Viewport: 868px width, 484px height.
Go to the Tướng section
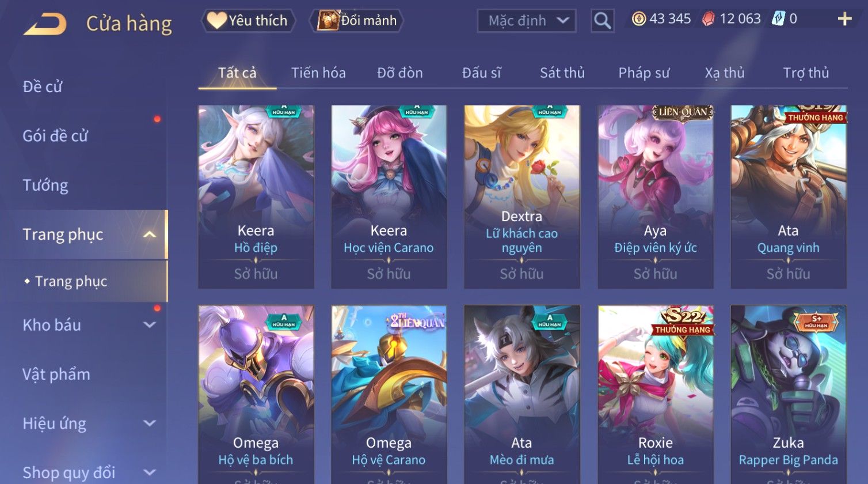(45, 186)
